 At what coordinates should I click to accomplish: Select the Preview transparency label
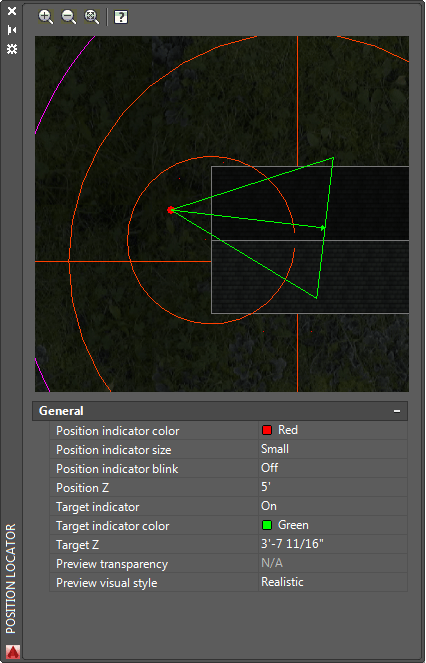pyautogui.click(x=112, y=564)
